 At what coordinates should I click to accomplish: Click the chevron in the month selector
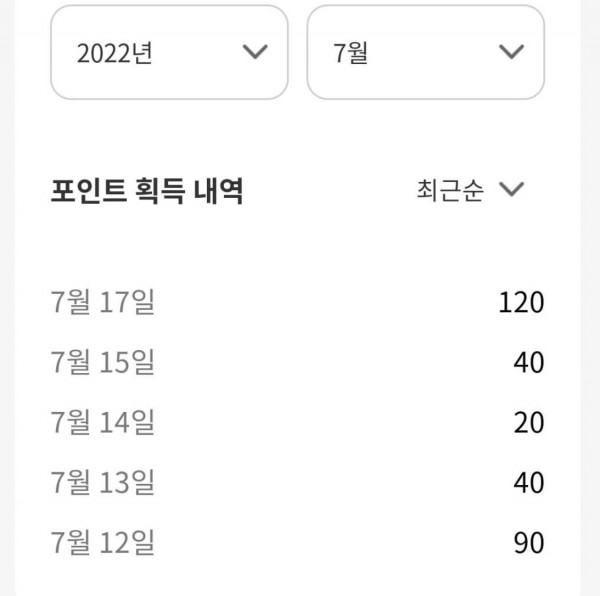(511, 52)
